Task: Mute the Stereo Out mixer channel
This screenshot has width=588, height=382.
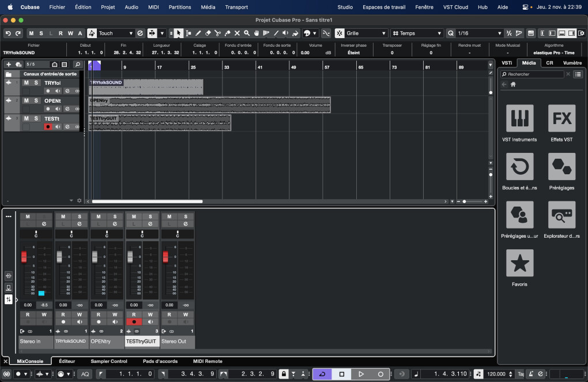Action: [169, 216]
